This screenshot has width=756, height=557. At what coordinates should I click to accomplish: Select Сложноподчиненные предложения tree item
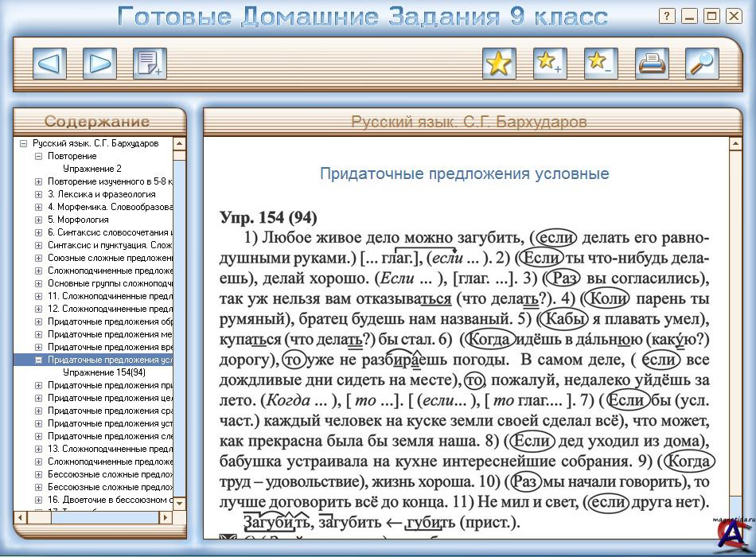coord(110,271)
